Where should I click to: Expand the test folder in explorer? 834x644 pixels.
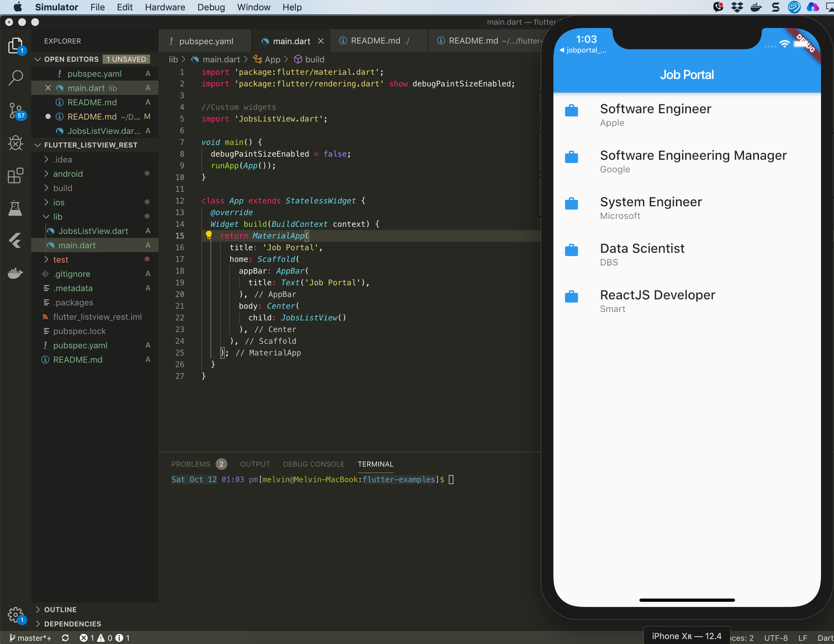pos(59,259)
